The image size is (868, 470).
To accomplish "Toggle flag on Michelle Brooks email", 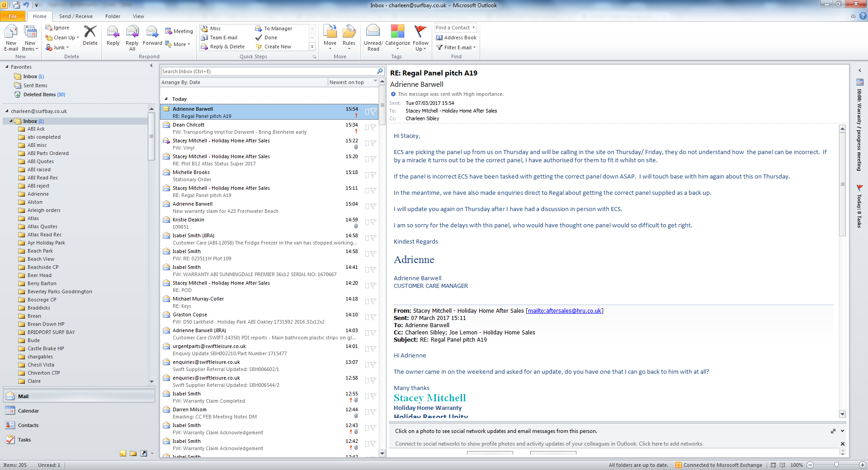I will pyautogui.click(x=373, y=175).
